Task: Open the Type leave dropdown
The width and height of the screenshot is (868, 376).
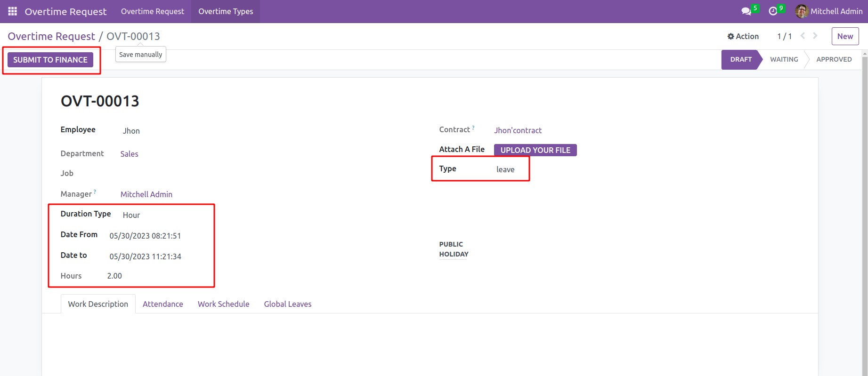Action: click(505, 169)
